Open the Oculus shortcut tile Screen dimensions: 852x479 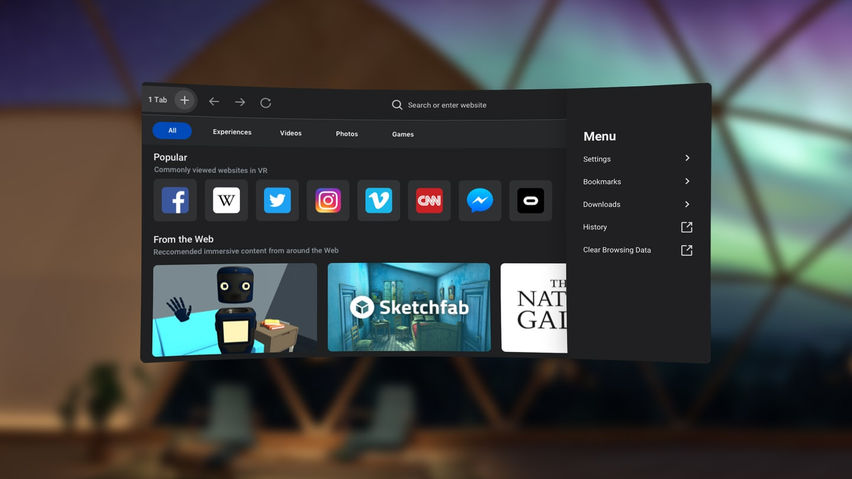(x=530, y=200)
